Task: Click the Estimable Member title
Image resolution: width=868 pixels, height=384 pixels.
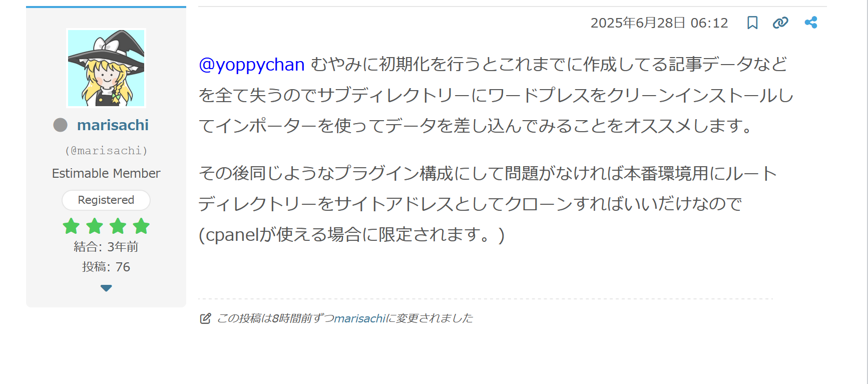Action: pos(106,173)
